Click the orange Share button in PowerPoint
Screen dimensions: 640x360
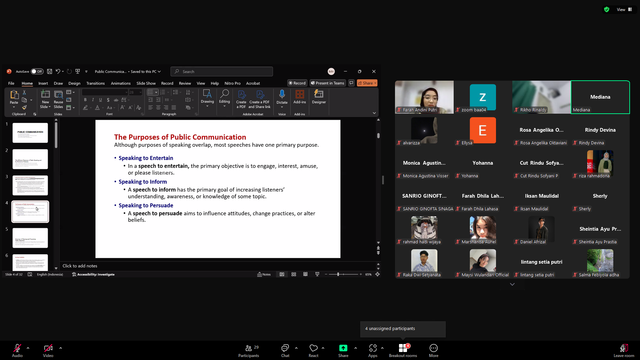(367, 83)
